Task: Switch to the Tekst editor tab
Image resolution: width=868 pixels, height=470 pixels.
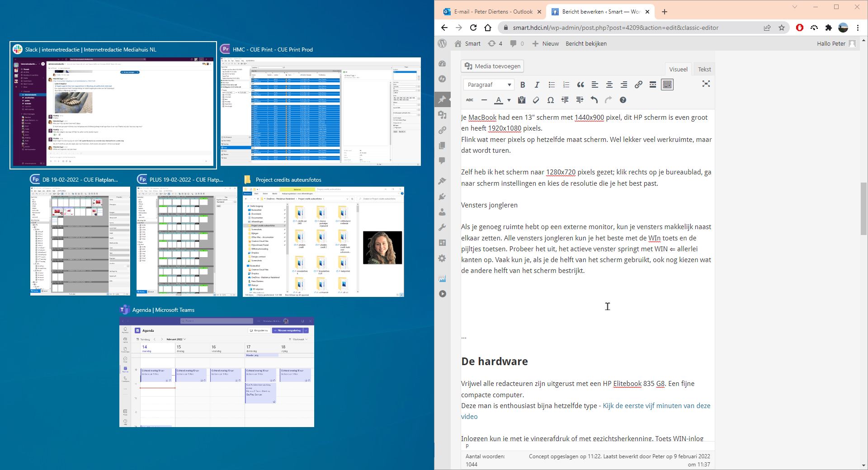Action: 704,69
